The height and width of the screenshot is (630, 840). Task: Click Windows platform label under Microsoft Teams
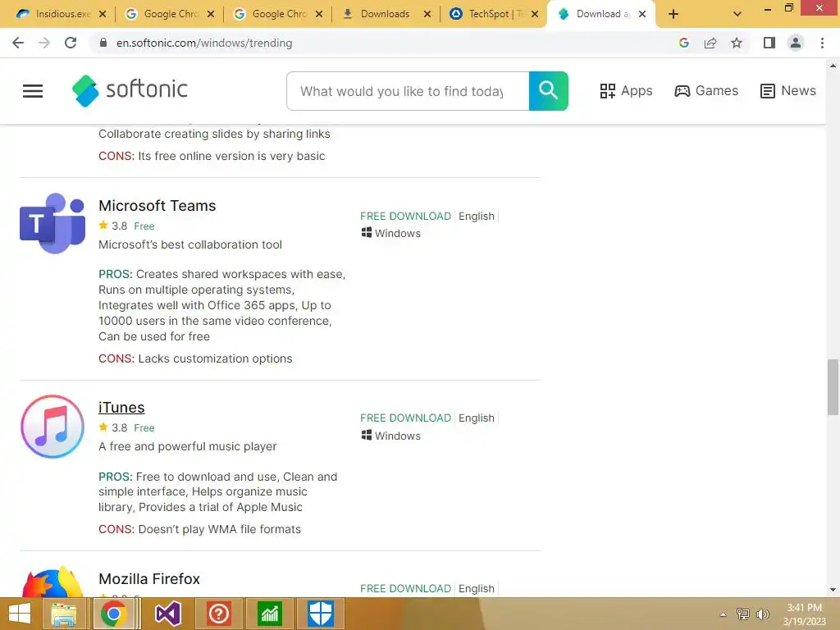pyautogui.click(x=391, y=233)
